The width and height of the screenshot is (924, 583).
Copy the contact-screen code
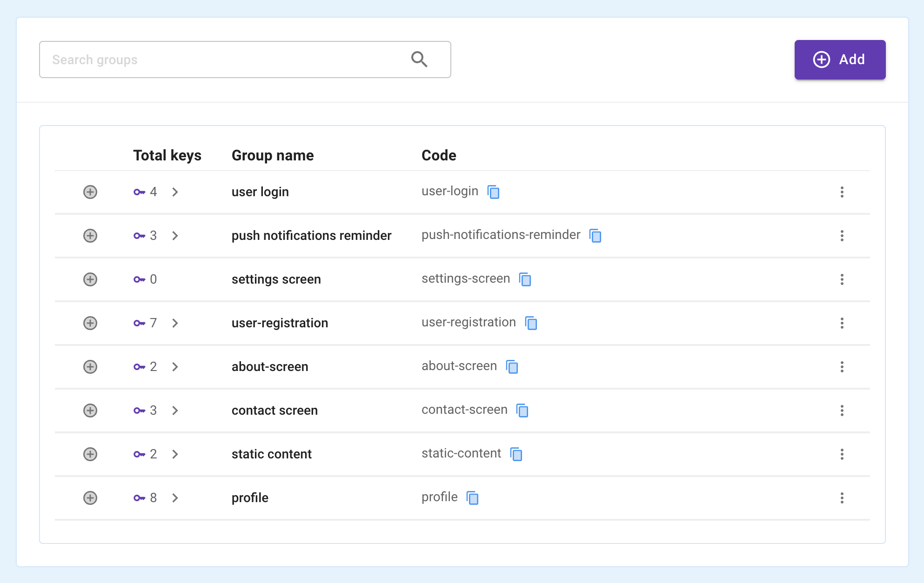click(522, 410)
